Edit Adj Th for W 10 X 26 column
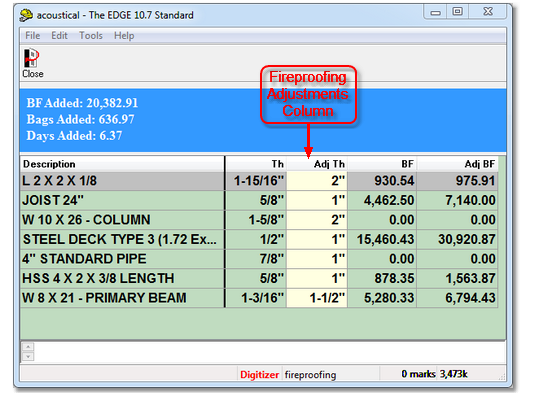 point(317,220)
